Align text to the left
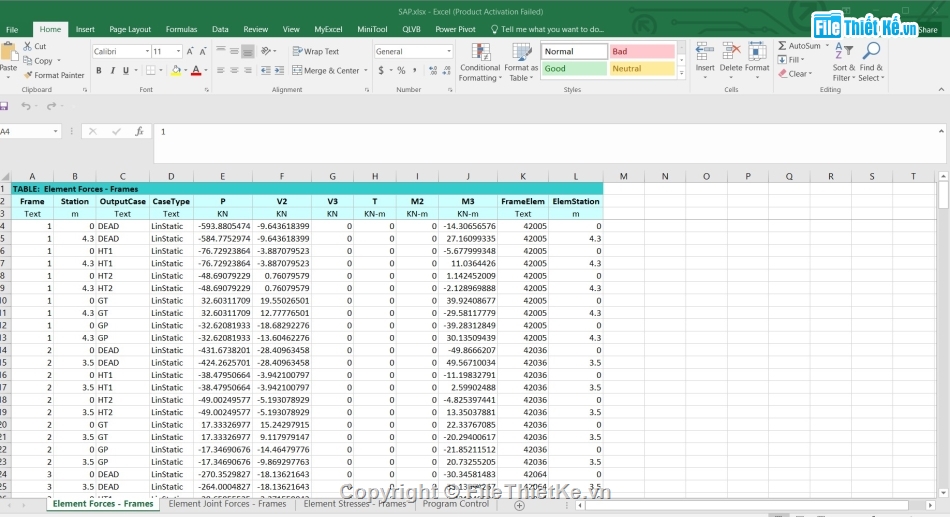950x517 pixels. tap(221, 70)
